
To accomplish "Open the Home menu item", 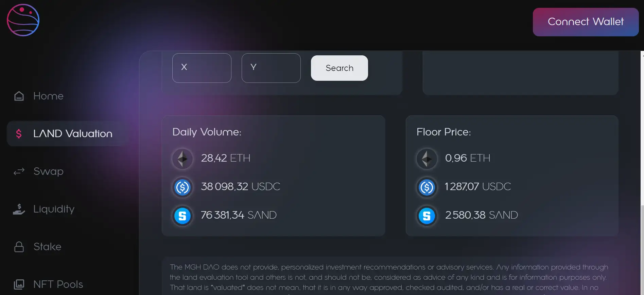I will point(48,96).
